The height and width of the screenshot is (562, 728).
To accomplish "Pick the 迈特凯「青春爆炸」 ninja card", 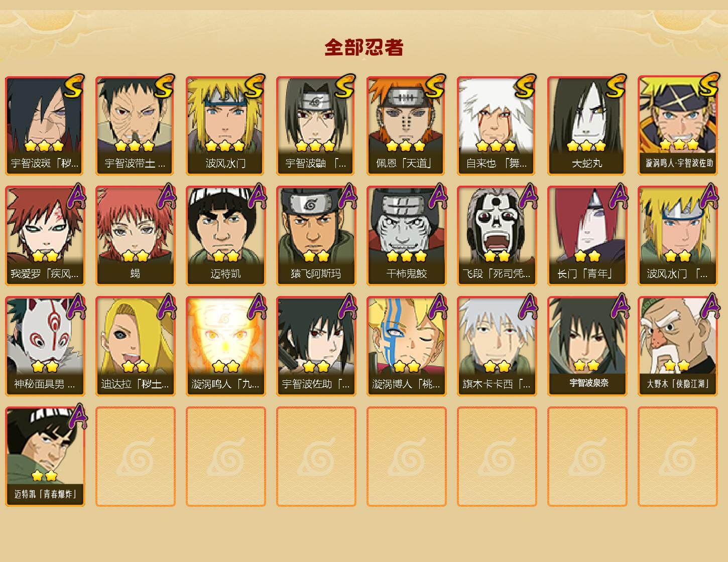I will tap(45, 457).
